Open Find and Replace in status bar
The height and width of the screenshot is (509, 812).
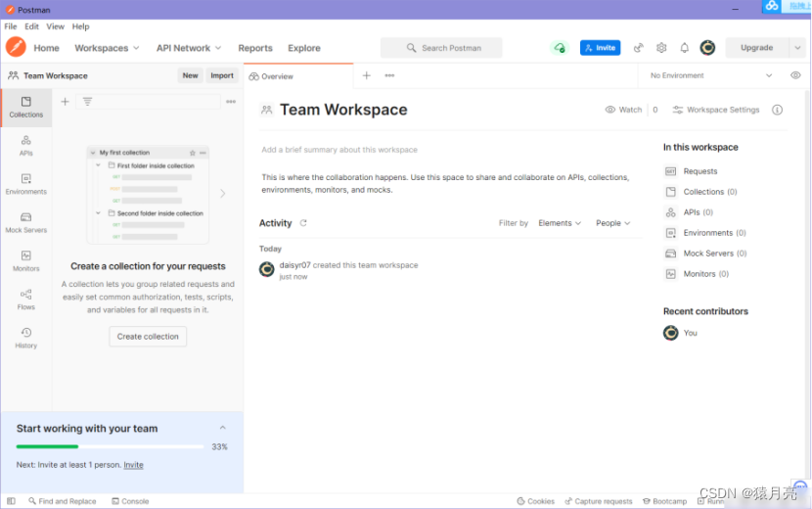[63, 501]
